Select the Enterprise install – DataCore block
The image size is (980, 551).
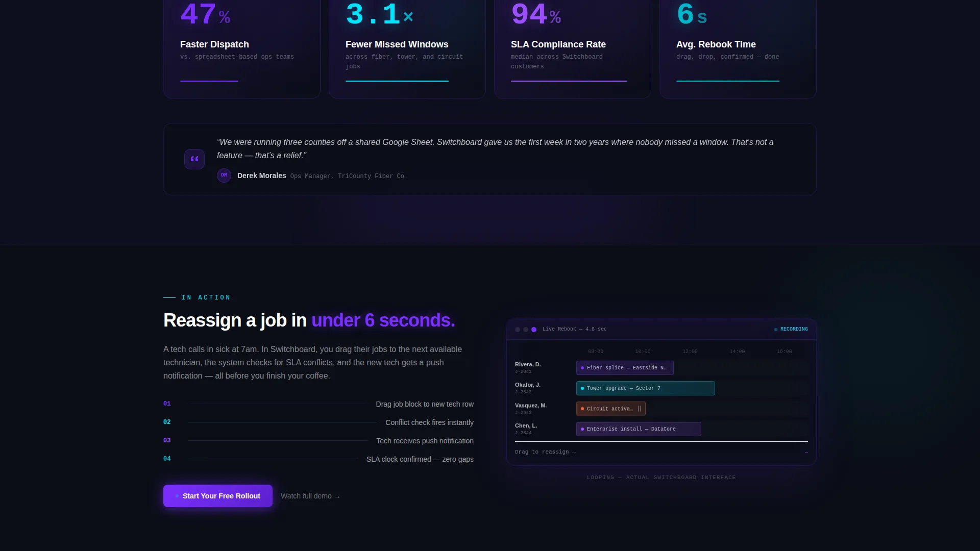[x=639, y=429]
